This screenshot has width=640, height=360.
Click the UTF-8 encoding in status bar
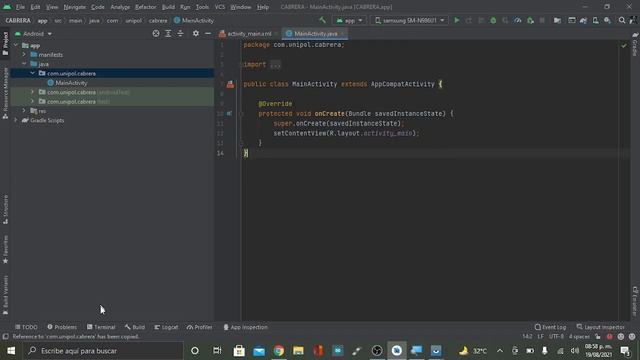point(556,337)
